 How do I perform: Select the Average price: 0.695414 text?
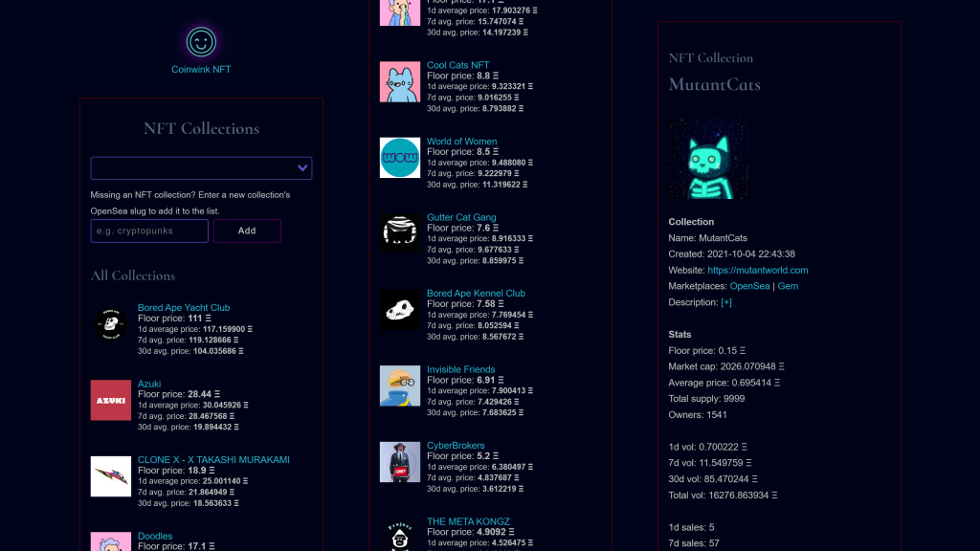click(x=724, y=383)
